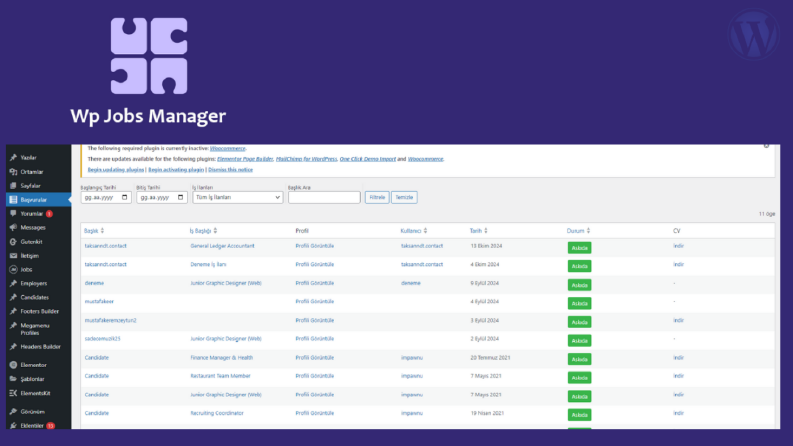Click the Employers pin icon
Image resolution: width=793 pixels, height=446 pixels.
(13, 284)
